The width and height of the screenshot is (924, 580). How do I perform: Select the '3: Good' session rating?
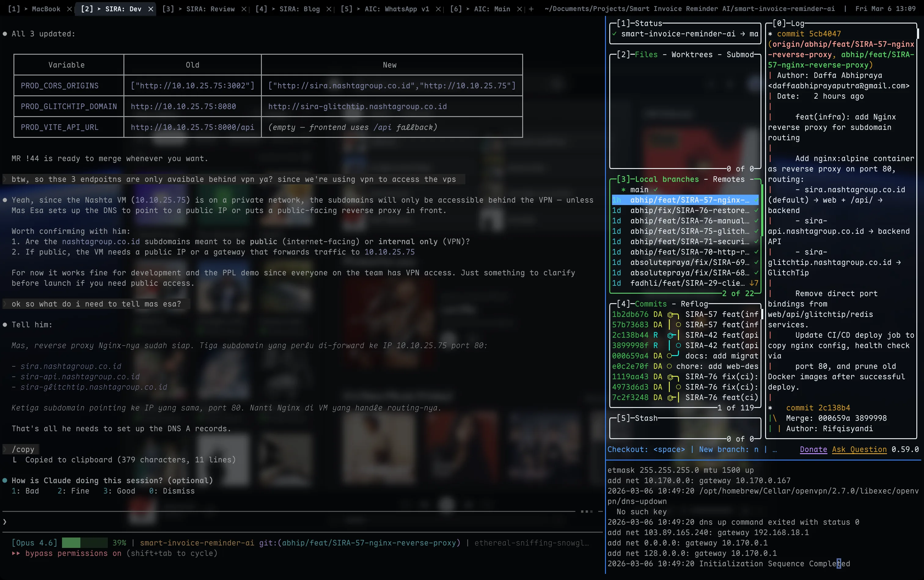[119, 491]
